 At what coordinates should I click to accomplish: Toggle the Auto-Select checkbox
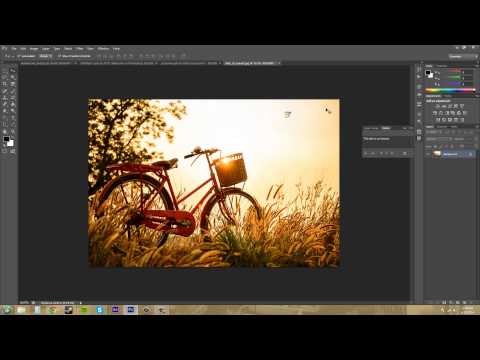click(18, 56)
